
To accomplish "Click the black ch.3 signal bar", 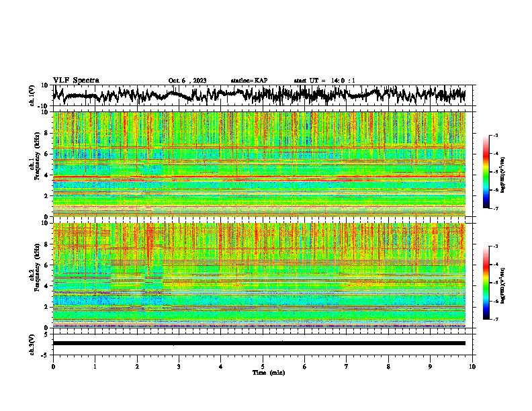I will [x=259, y=343].
